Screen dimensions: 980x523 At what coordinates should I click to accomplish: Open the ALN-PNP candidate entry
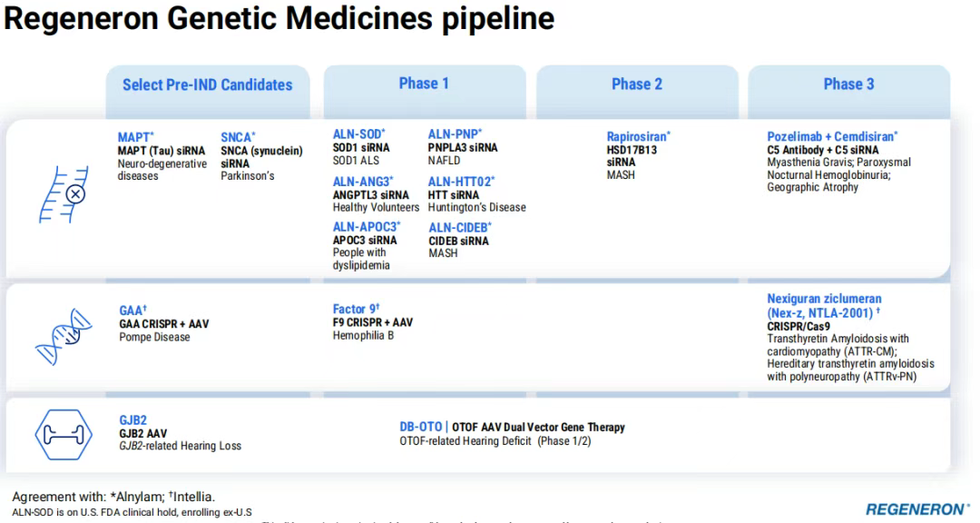(455, 134)
